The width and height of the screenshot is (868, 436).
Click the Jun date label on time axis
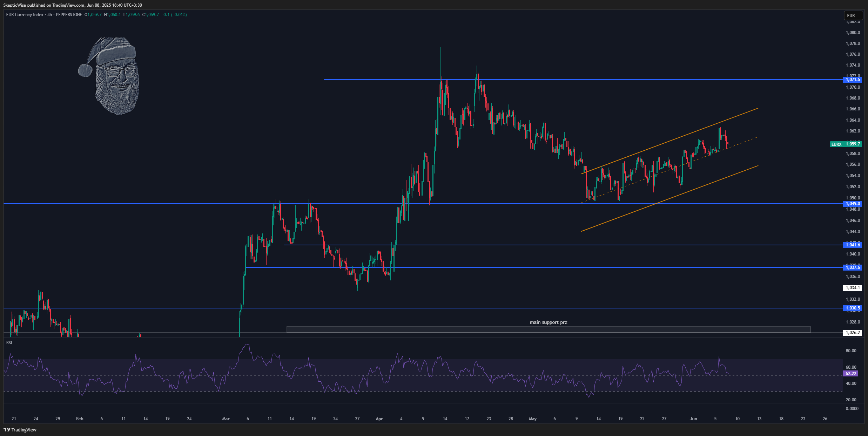click(x=693, y=418)
